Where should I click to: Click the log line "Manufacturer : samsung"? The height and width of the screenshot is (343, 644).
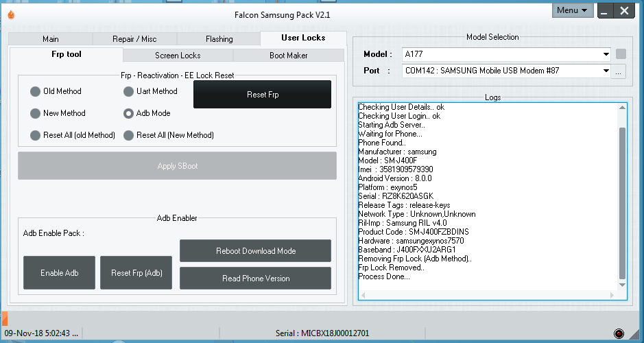pyautogui.click(x=397, y=152)
